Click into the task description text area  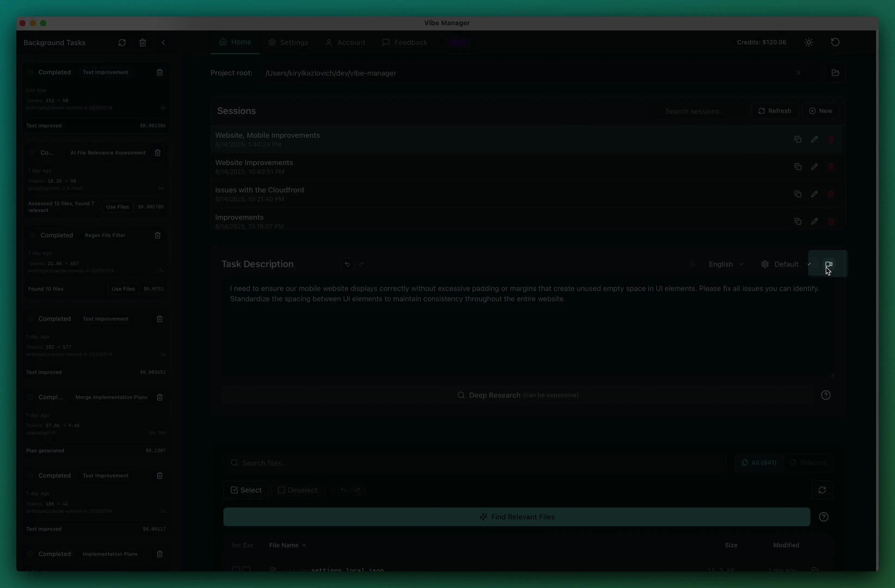(528, 327)
